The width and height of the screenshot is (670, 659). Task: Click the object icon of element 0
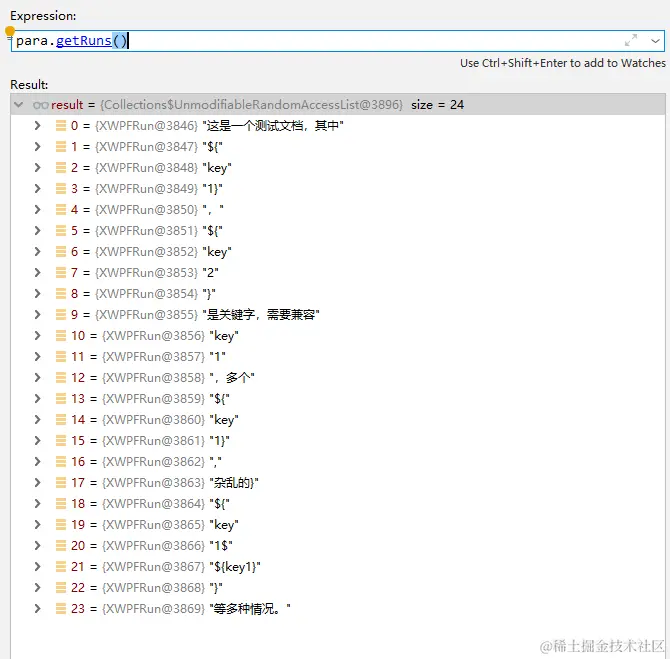(x=61, y=125)
